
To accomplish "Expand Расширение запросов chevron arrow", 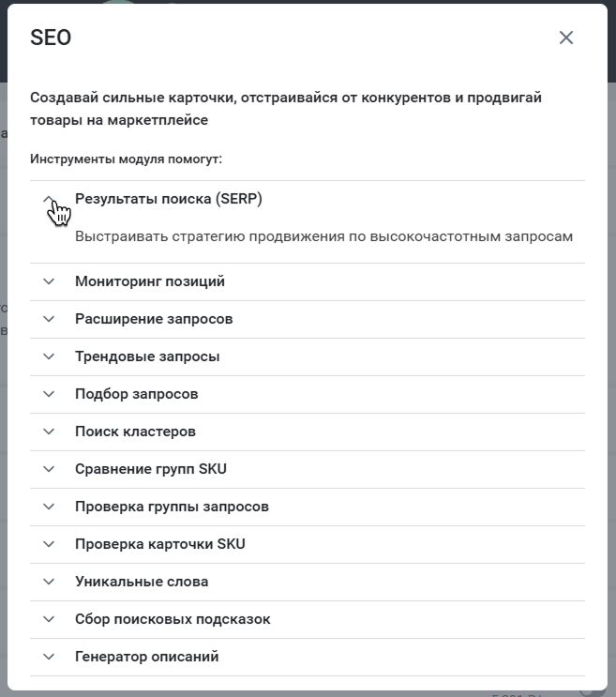I will click(49, 319).
